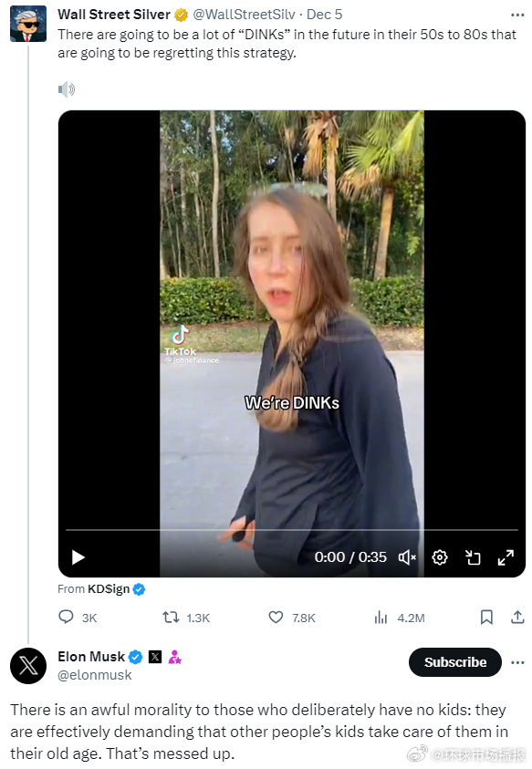Like the tweet with 7.8K likes
The width and height of the screenshot is (532, 769).
pyautogui.click(x=276, y=617)
